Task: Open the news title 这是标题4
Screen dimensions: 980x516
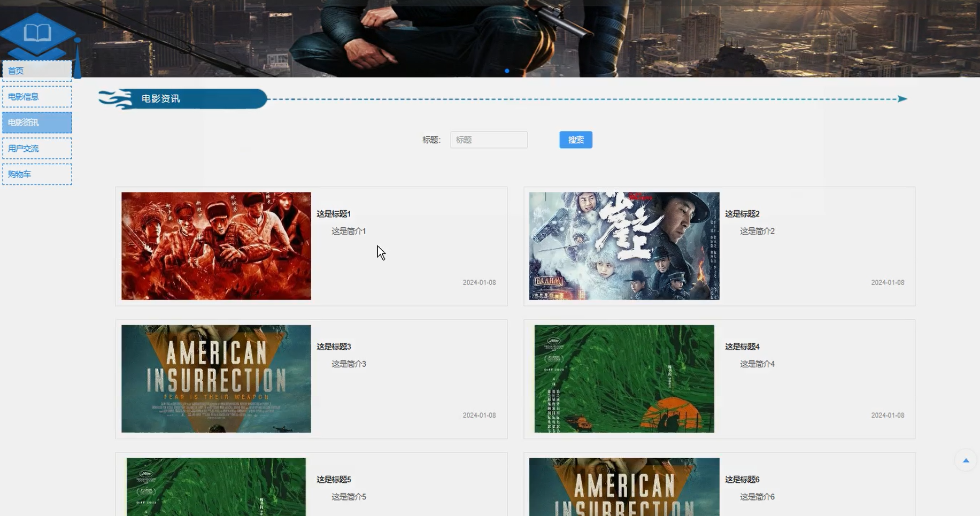Action: [742, 346]
